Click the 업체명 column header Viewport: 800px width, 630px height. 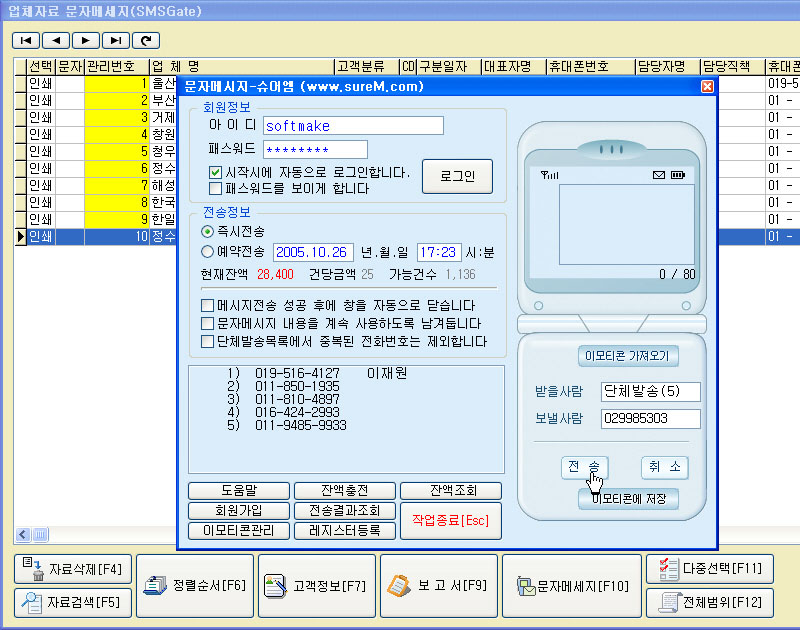click(241, 66)
